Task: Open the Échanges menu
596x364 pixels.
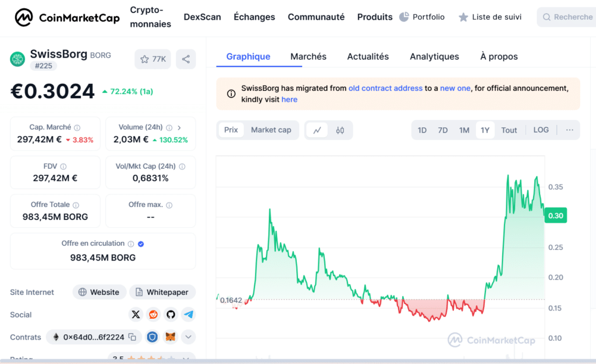Action: tap(254, 17)
